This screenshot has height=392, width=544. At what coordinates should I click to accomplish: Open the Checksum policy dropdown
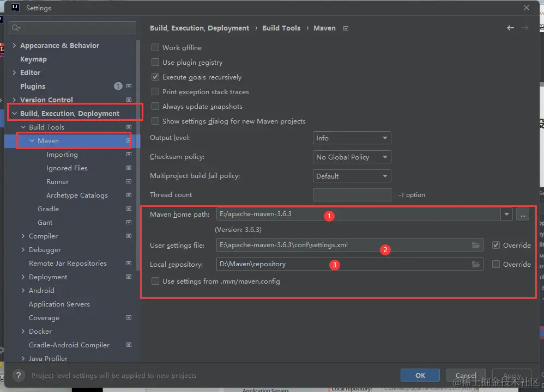click(352, 157)
